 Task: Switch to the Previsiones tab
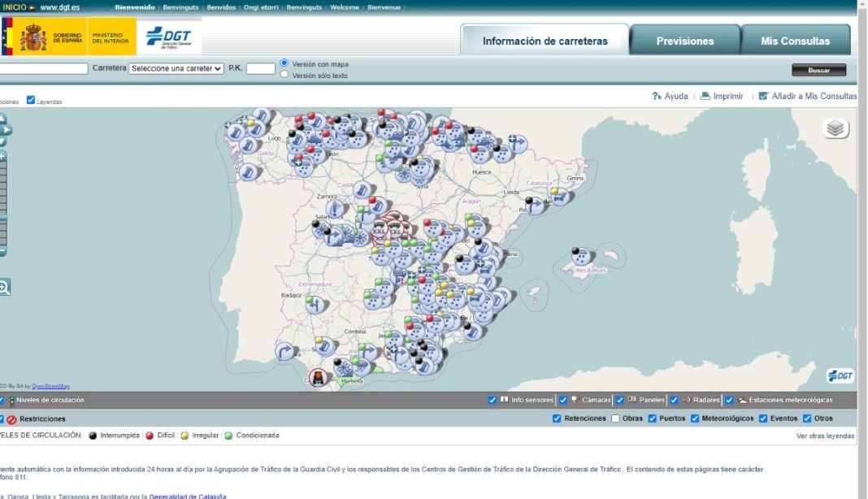pos(684,41)
